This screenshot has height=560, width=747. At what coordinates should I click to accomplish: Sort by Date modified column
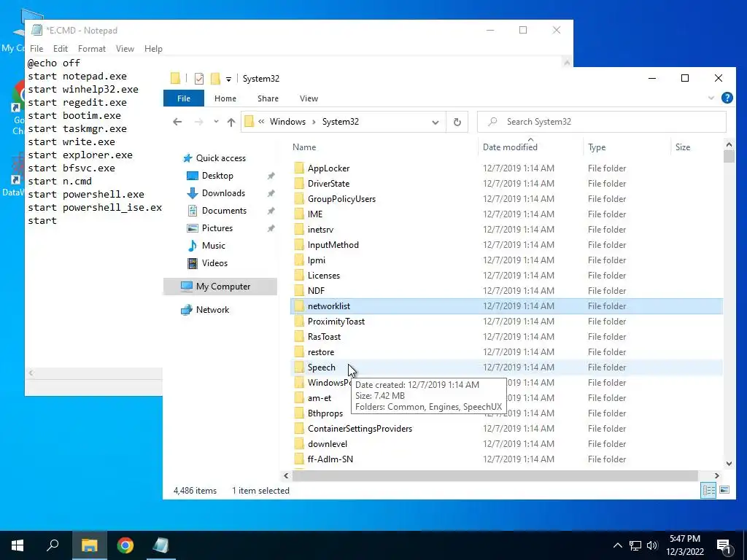click(530, 147)
